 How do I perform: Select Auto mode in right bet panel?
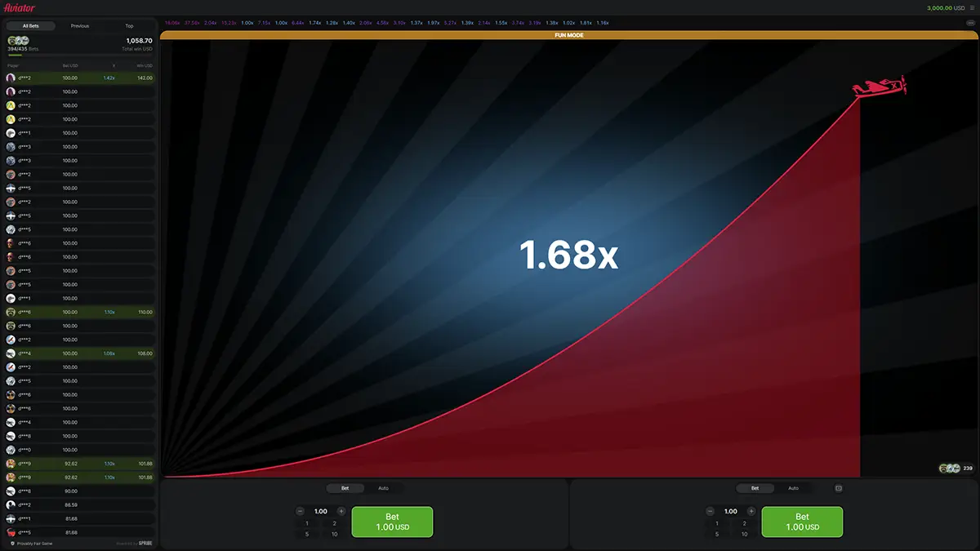[793, 488]
